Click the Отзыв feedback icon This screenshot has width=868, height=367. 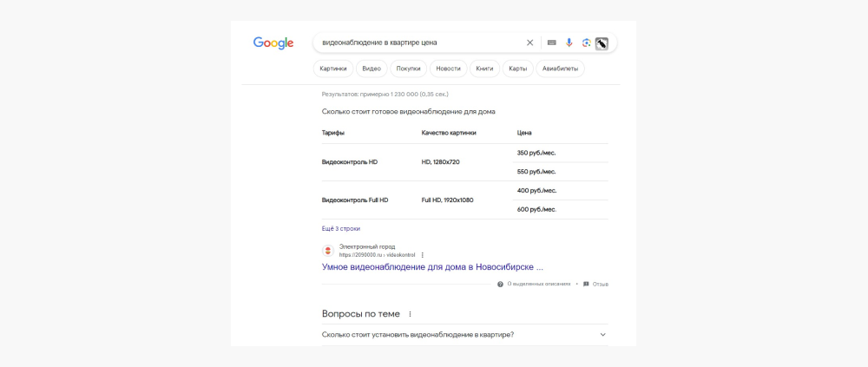pos(586,284)
